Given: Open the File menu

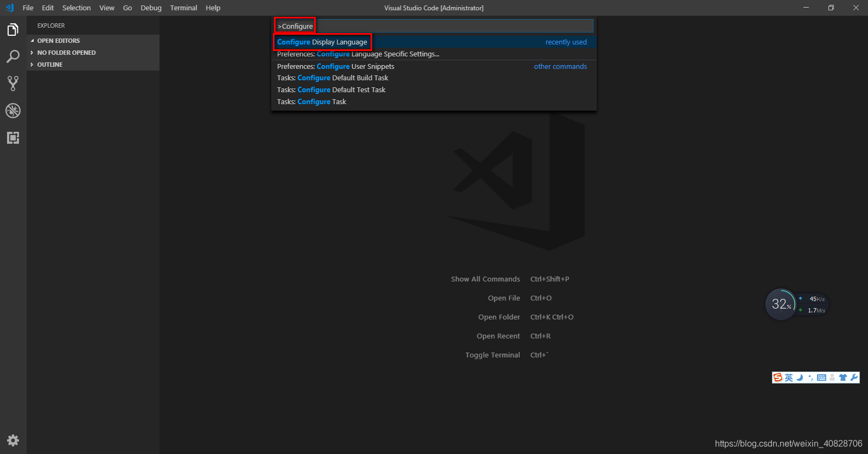Looking at the screenshot, I should tap(28, 8).
